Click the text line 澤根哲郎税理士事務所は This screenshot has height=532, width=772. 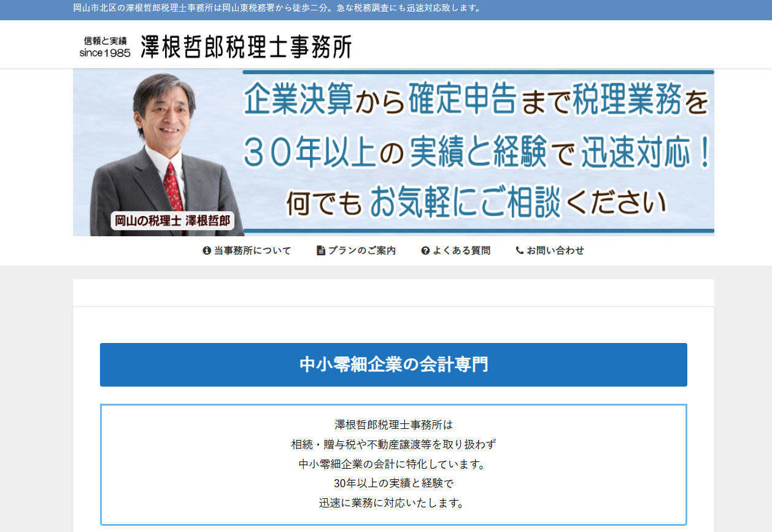[393, 425]
